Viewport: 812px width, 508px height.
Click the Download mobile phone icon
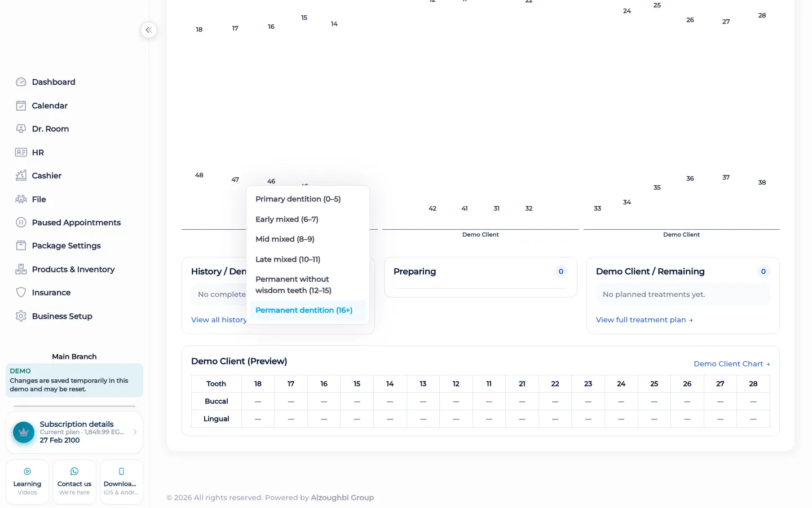click(121, 471)
